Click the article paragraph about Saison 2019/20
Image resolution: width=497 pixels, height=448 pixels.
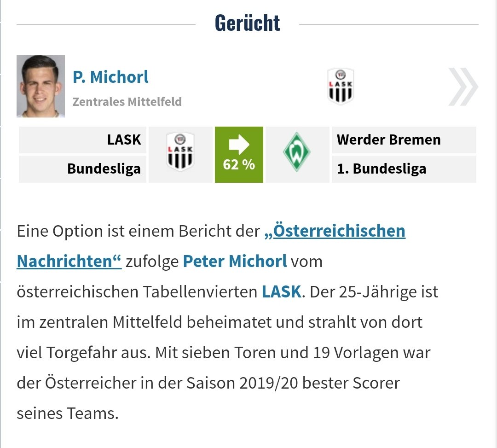coord(228,322)
